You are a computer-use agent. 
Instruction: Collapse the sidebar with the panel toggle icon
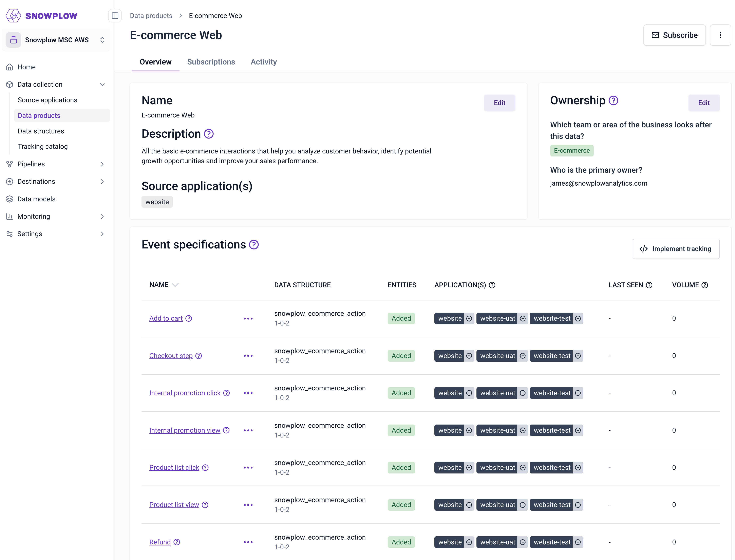[x=115, y=15]
